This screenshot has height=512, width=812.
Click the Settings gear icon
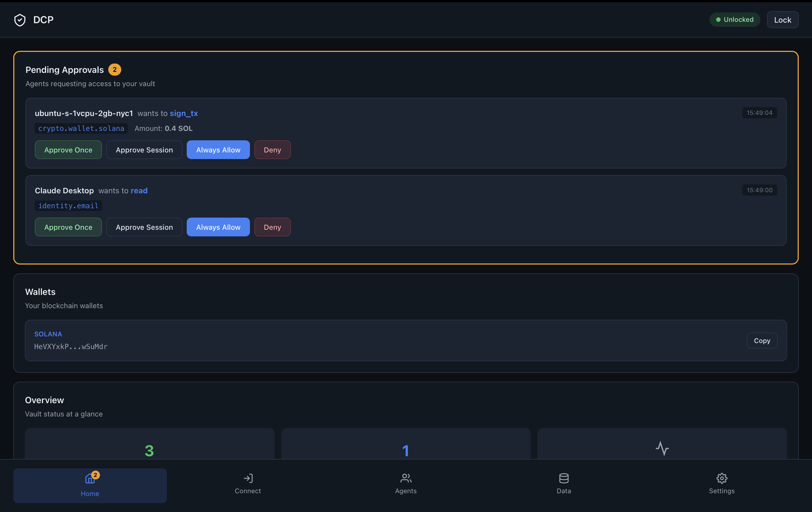click(x=722, y=478)
